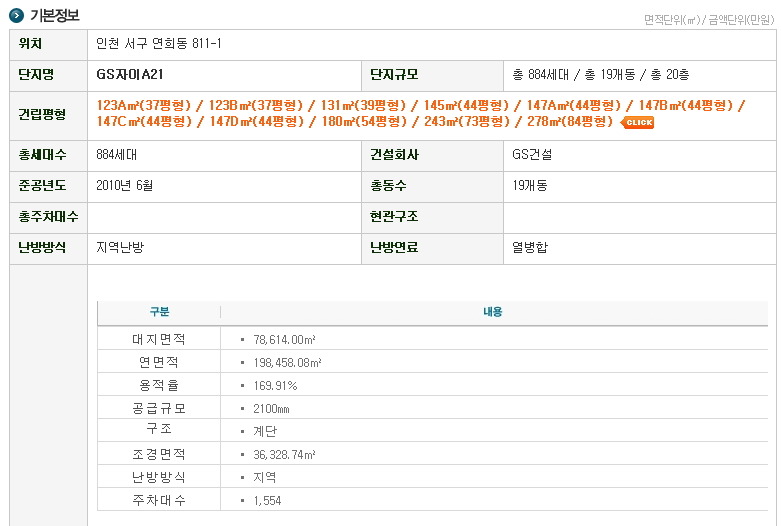Click the orange CLICK badge icon
Screen dimensions: 782x526
pyautogui.click(x=637, y=122)
